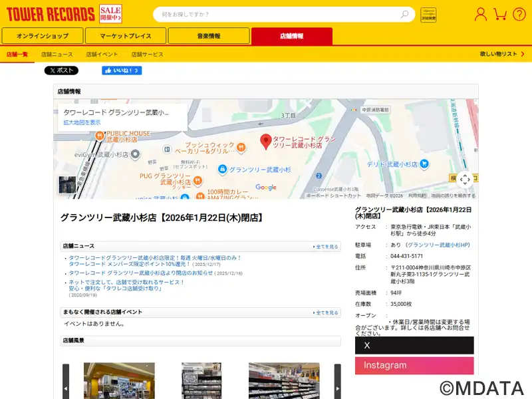The width and height of the screenshot is (532, 399).
Task: Click 全てを見る in the store events section
Action: [x=326, y=313]
